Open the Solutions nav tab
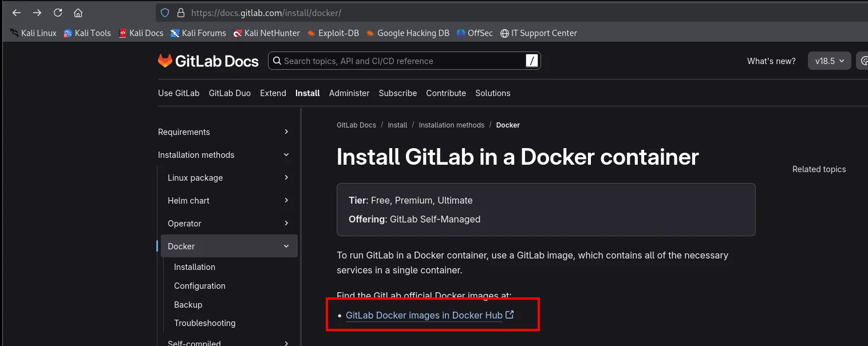Image resolution: width=868 pixels, height=346 pixels. (x=493, y=93)
